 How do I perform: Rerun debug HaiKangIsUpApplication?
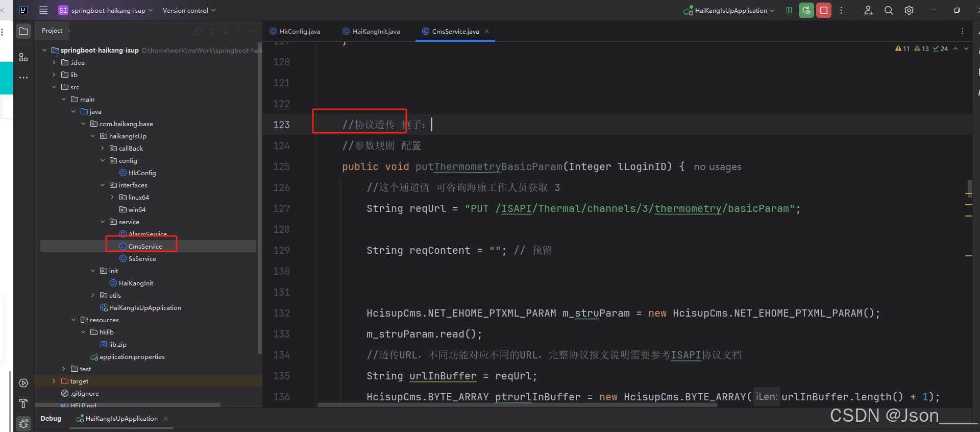pyautogui.click(x=806, y=10)
